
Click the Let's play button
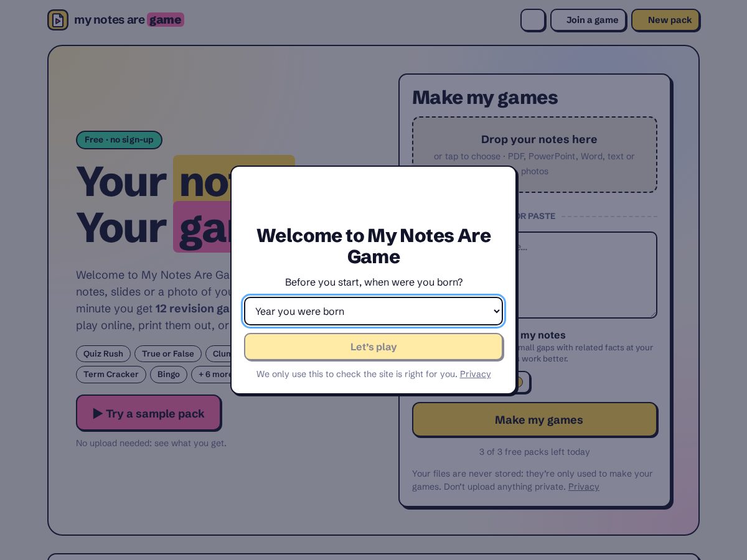coord(374,347)
